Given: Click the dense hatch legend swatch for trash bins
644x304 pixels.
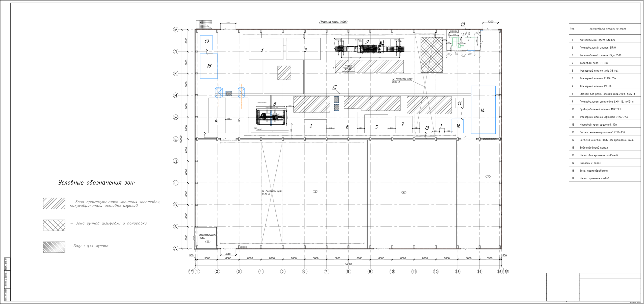Looking at the screenshot, I should coord(54,247).
